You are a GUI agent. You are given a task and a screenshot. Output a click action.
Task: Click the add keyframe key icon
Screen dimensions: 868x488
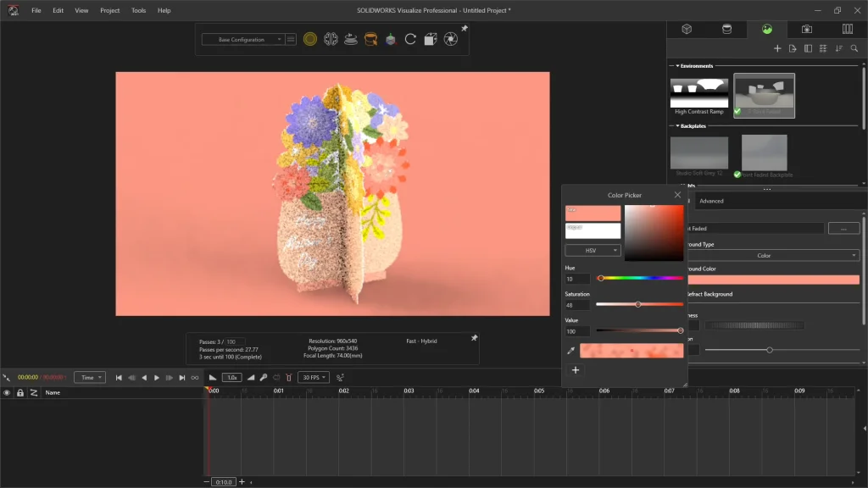coord(264,377)
